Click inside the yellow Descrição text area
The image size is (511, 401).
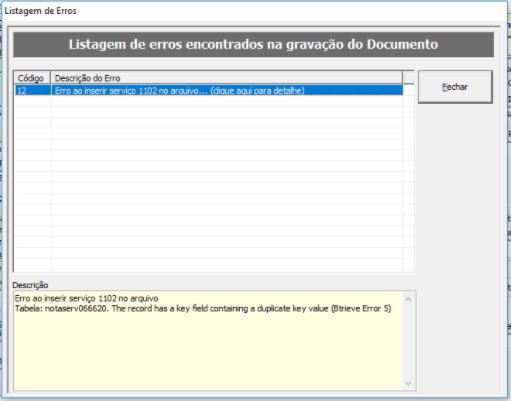point(208,350)
